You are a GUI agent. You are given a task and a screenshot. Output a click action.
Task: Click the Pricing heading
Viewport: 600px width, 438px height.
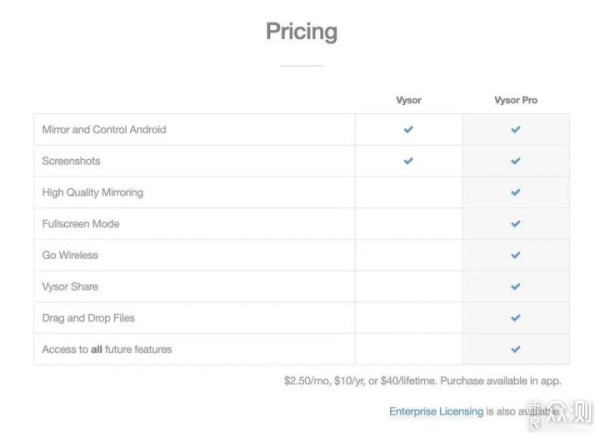[x=302, y=32]
